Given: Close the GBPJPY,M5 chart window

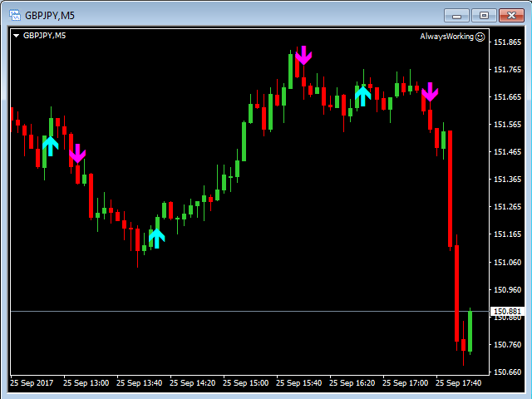Looking at the screenshot, I should click(512, 16).
